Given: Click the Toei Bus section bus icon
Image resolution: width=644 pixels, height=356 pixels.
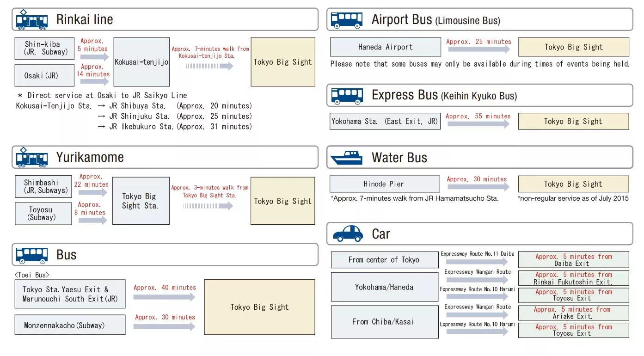Looking at the screenshot, I should point(31,255).
